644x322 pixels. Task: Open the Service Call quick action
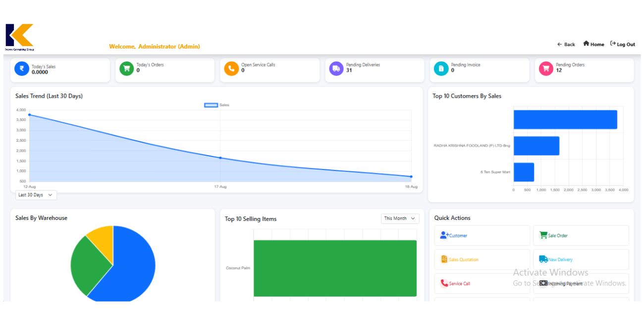click(x=482, y=284)
